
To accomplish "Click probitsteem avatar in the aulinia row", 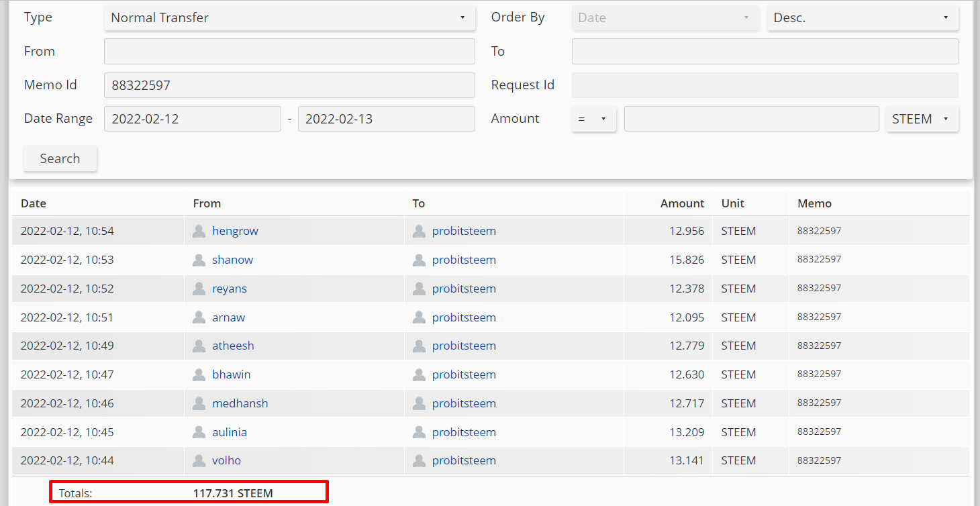I will point(419,432).
